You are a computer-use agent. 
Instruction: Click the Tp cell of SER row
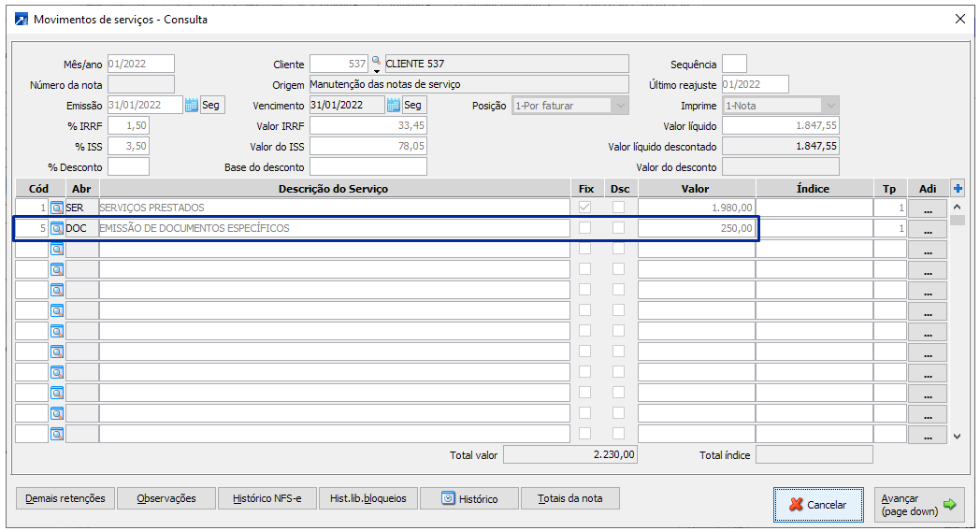point(890,208)
